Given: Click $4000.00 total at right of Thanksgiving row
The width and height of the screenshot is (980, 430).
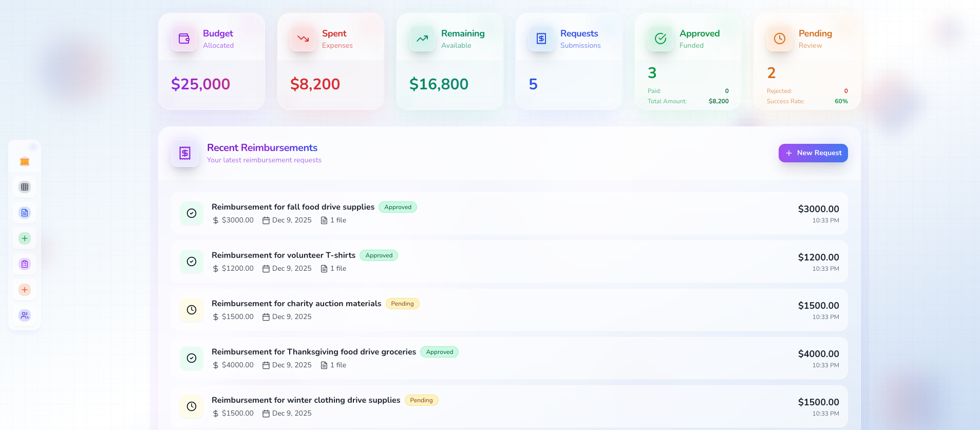Looking at the screenshot, I should coord(818,354).
